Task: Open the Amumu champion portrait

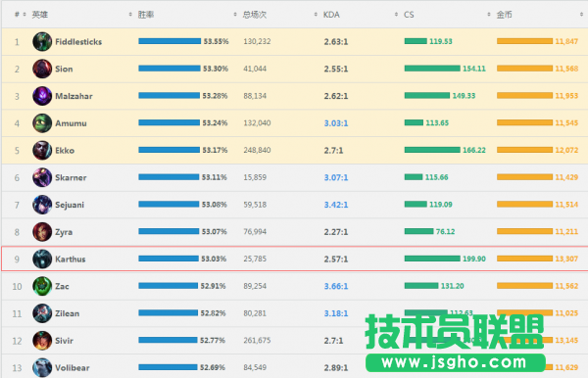Action: (42, 123)
